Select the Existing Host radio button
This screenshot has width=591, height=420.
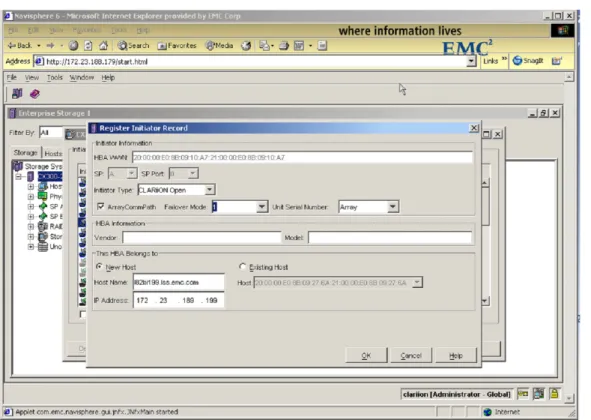242,267
